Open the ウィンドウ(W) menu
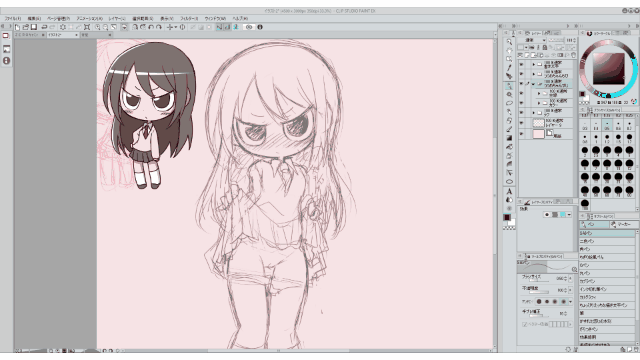 [215, 18]
